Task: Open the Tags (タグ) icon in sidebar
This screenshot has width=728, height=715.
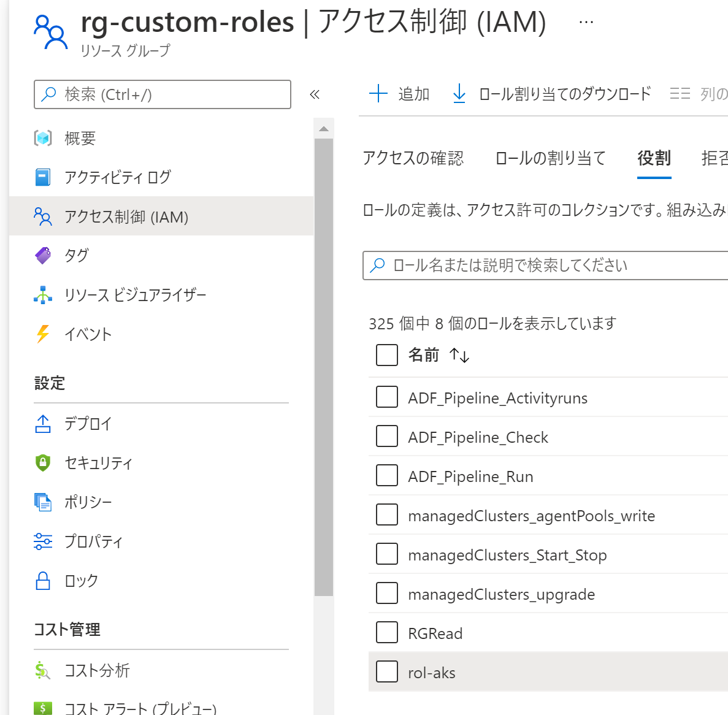Action: [x=43, y=255]
